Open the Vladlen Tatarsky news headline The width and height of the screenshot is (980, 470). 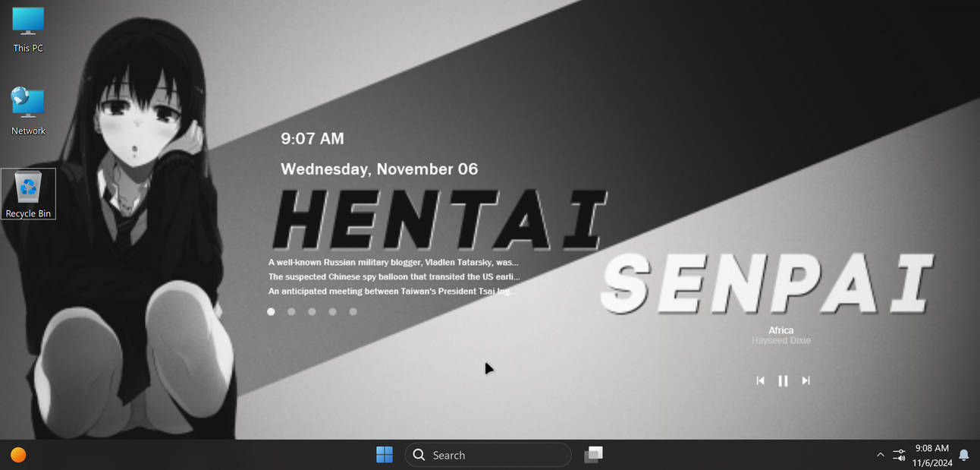tap(393, 262)
